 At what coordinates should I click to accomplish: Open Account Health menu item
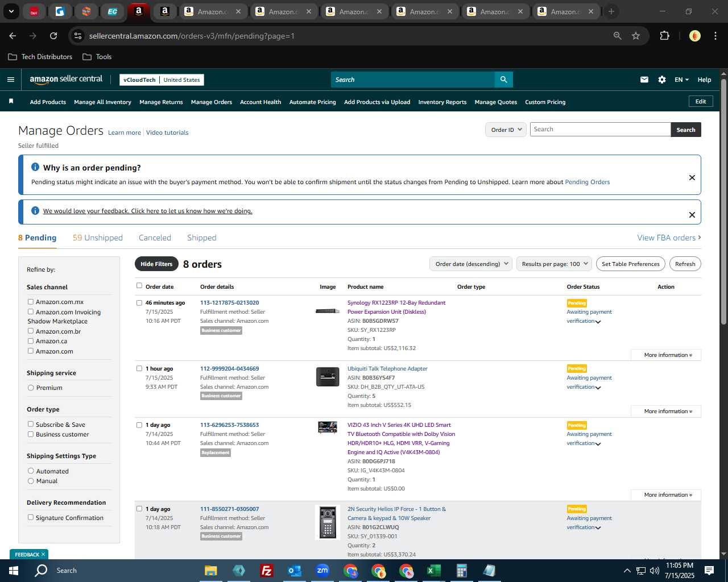(x=260, y=102)
